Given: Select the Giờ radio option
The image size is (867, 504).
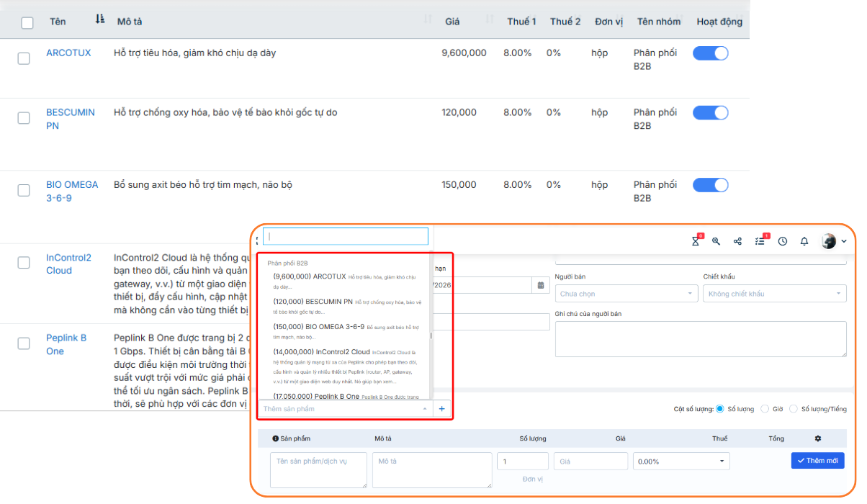Looking at the screenshot, I should [x=765, y=409].
